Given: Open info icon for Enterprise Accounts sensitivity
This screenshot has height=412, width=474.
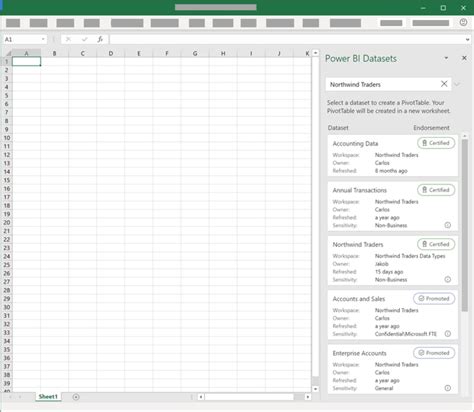Looking at the screenshot, I should coord(448,388).
